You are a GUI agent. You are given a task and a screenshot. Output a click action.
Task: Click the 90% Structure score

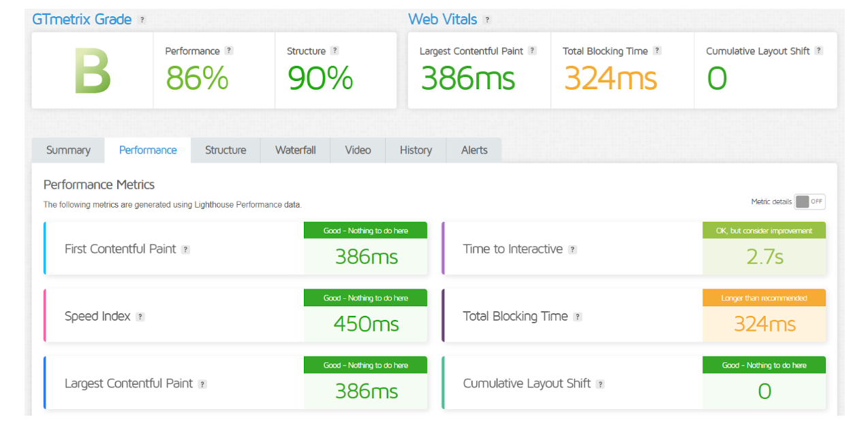tap(320, 78)
